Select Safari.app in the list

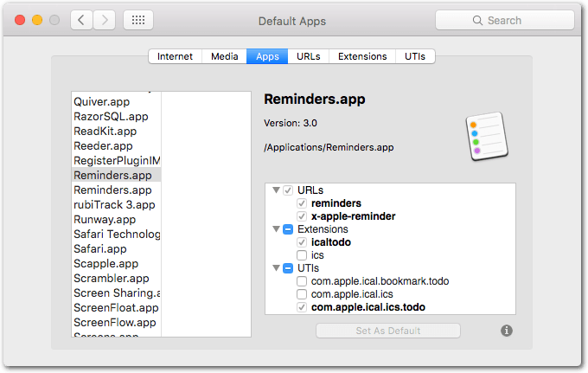[116, 248]
